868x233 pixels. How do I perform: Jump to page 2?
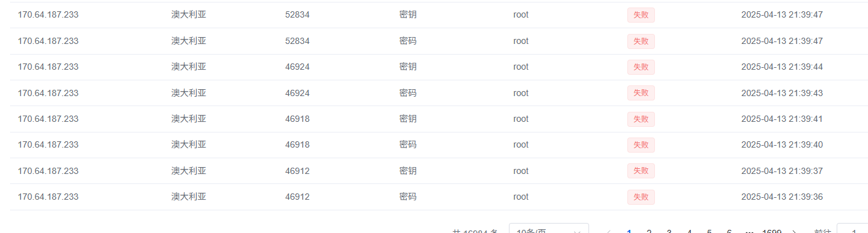(649, 230)
